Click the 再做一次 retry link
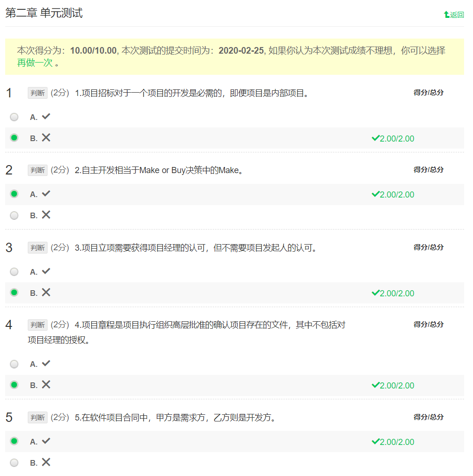 (35, 63)
